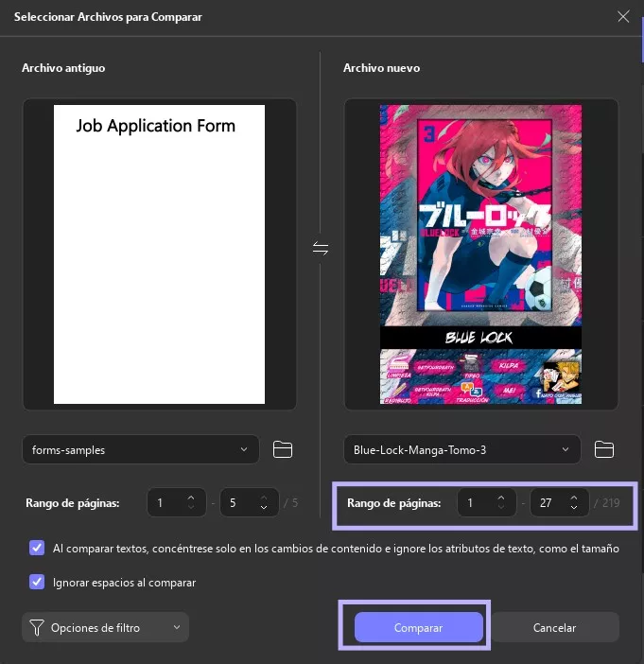Click the Al comparar textos option label
Viewport: 644px width, 664px height.
click(336, 549)
